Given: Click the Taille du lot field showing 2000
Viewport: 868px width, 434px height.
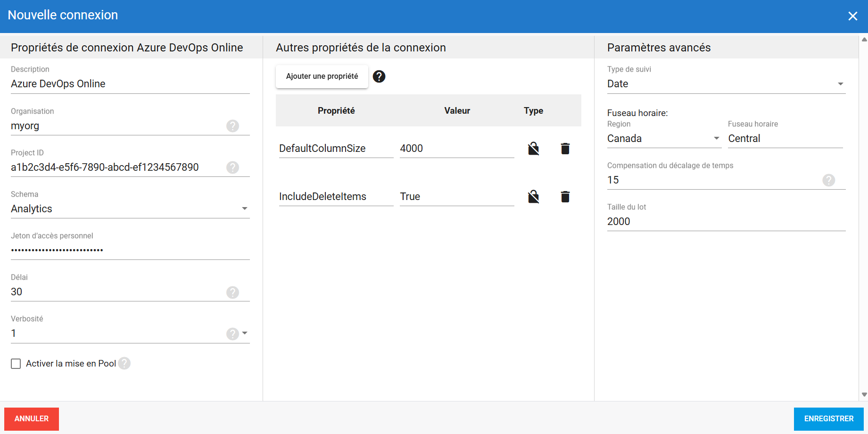Looking at the screenshot, I should point(727,222).
